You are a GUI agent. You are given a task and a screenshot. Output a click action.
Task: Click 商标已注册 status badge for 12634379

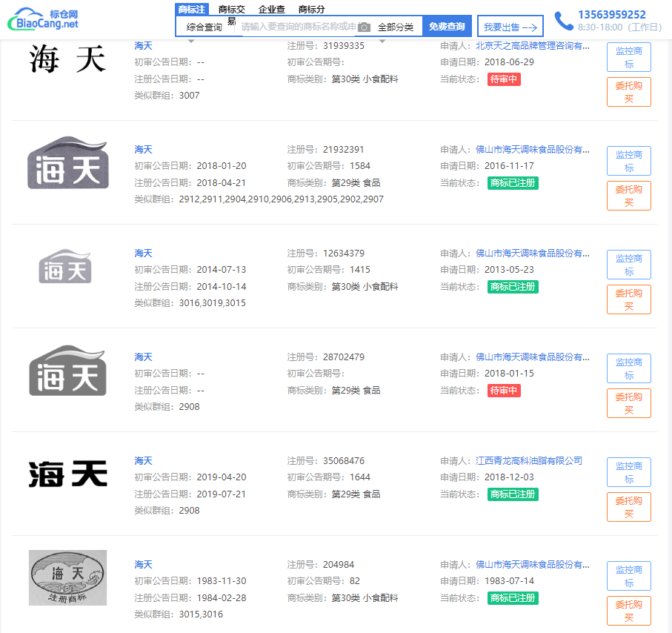[513, 287]
